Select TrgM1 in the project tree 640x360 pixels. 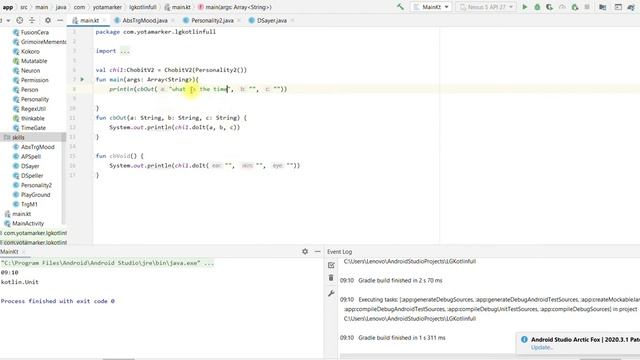coord(25,204)
